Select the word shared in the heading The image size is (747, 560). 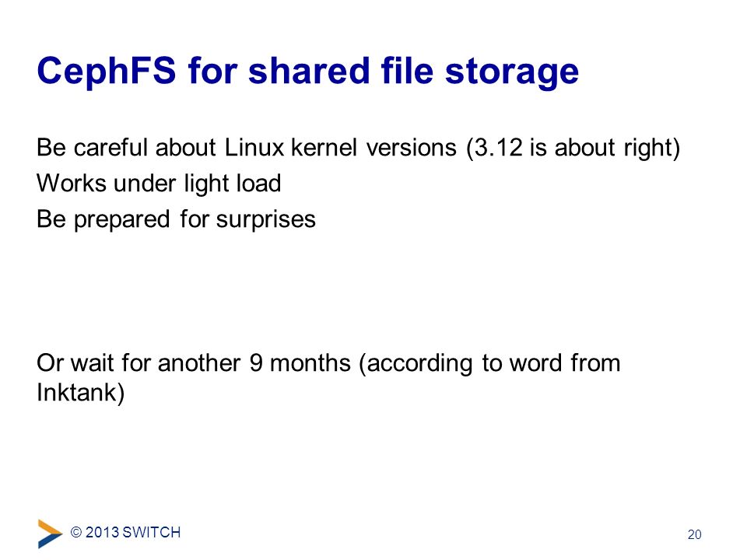click(309, 71)
